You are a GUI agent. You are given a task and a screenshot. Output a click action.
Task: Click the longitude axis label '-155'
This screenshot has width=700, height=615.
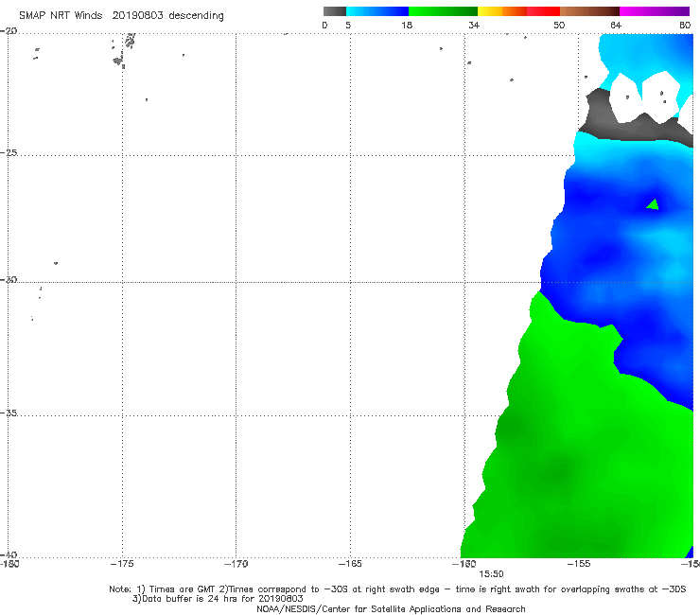[579, 564]
